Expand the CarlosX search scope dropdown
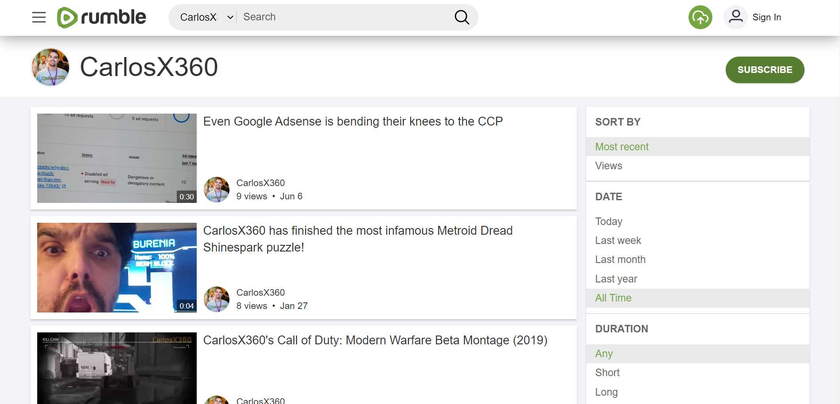Image resolution: width=840 pixels, height=404 pixels. pyautogui.click(x=206, y=17)
